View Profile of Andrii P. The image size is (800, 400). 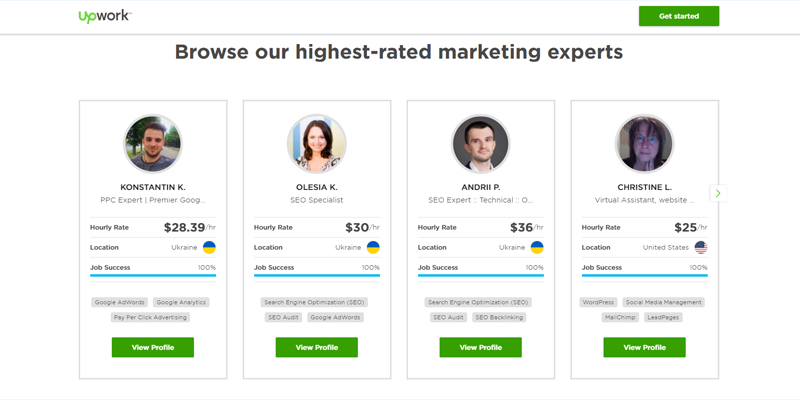pyautogui.click(x=481, y=347)
